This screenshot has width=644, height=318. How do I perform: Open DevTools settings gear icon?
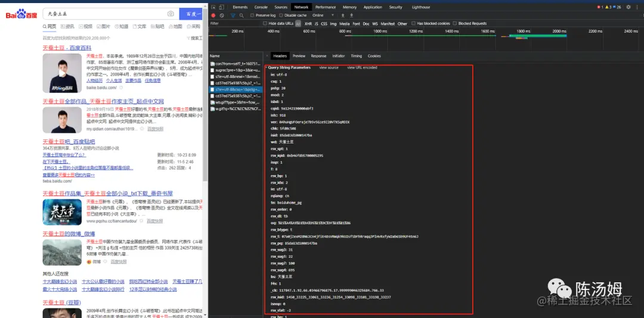tap(628, 7)
